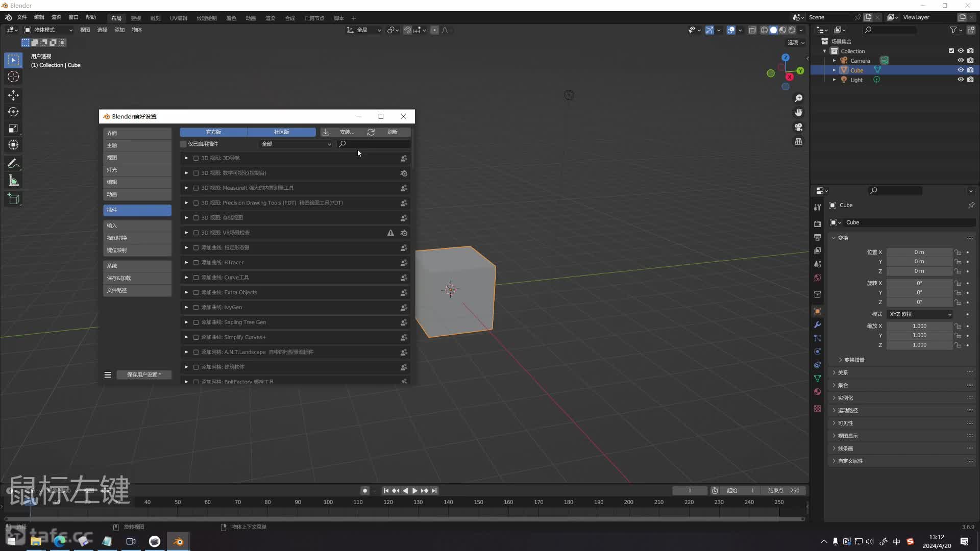Expand the 可见性 panel

tap(845, 423)
